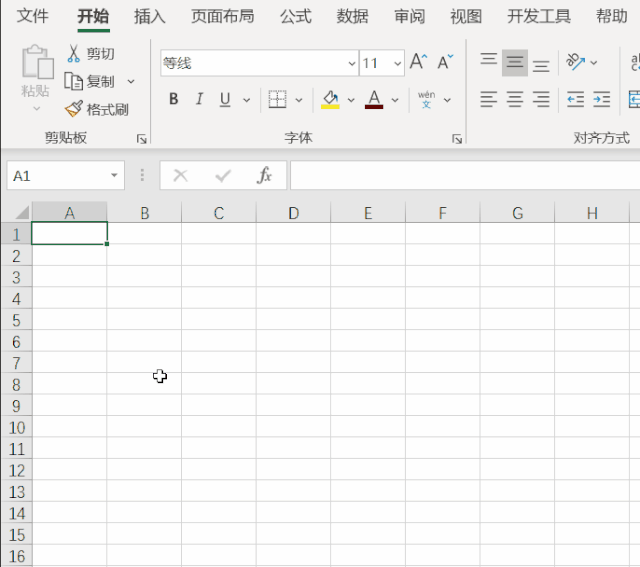Toggle italic formatting I
The width and height of the screenshot is (640, 567).
199,99
